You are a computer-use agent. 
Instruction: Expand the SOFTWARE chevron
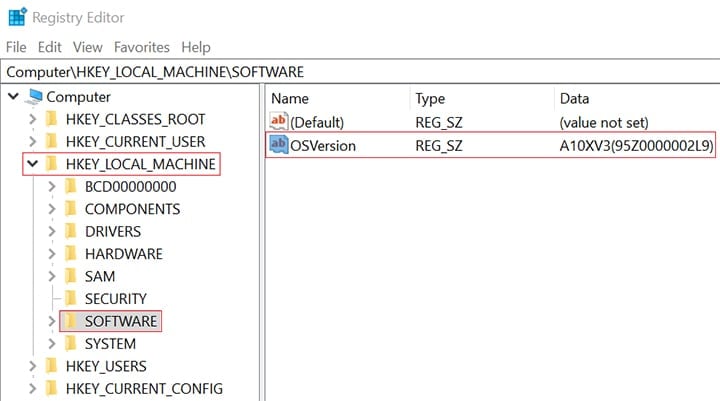click(x=52, y=321)
